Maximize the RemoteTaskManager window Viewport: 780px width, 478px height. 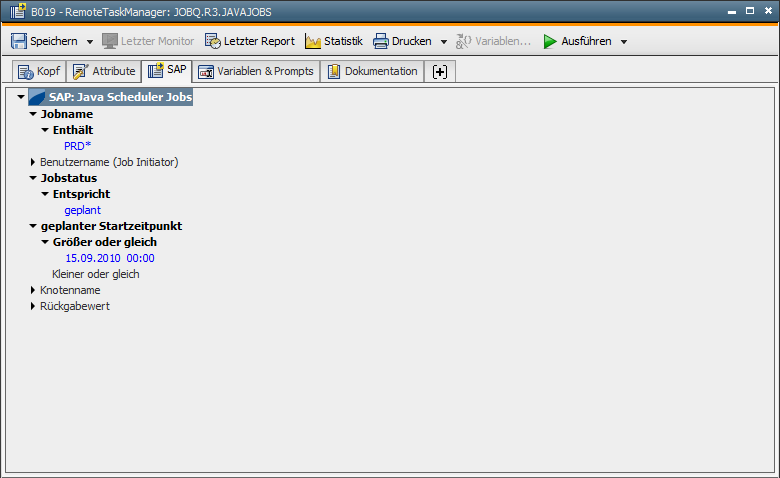click(x=750, y=11)
